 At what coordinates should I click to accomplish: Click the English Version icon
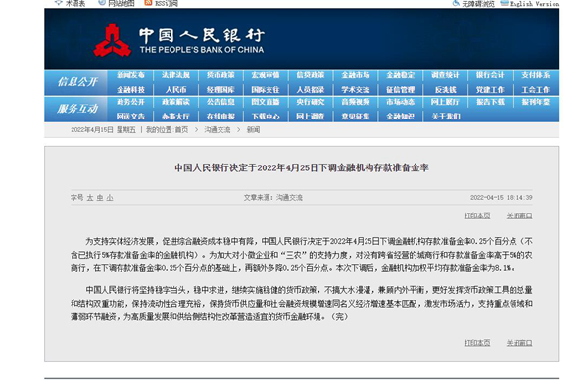pos(505,3)
